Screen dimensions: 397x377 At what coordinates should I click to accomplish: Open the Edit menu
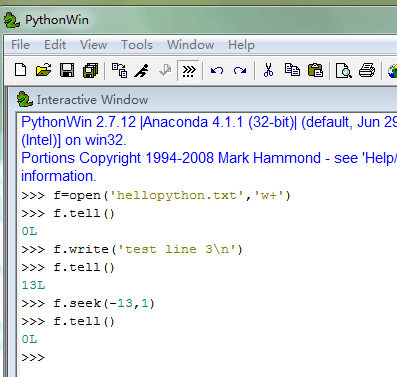click(x=55, y=45)
